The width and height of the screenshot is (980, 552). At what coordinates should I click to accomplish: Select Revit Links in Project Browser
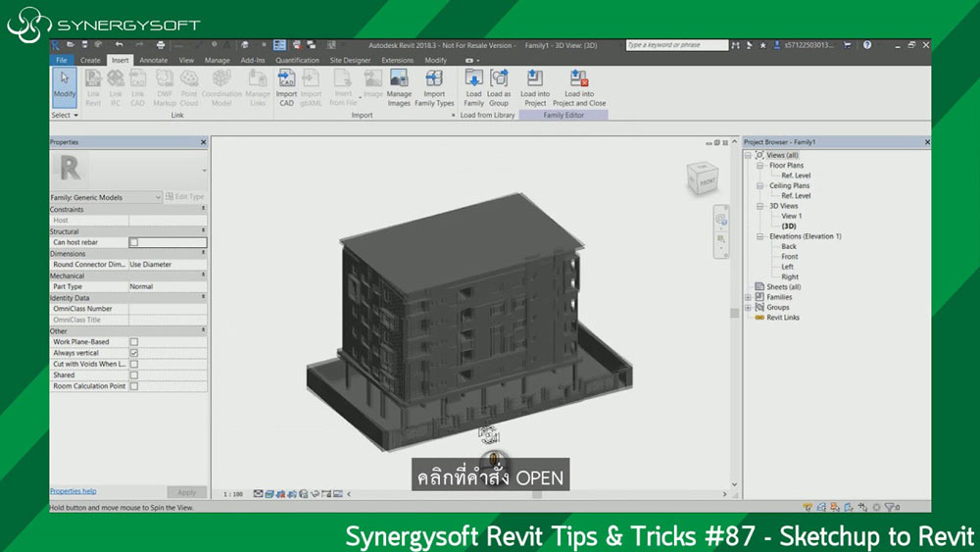782,318
